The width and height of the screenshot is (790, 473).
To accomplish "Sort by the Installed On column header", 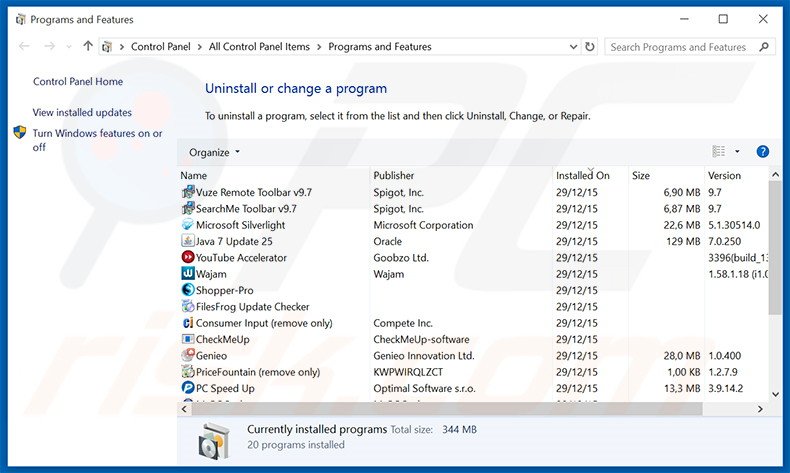I will coord(583,175).
